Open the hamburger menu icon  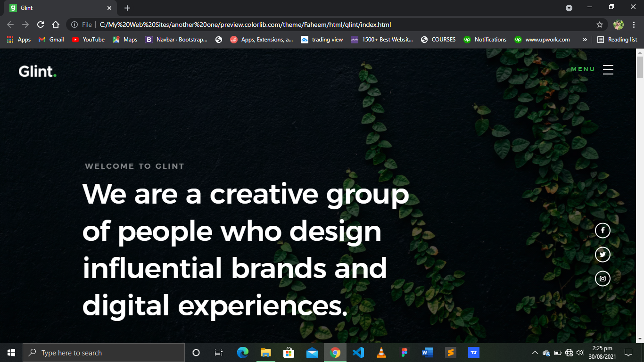pyautogui.click(x=608, y=69)
